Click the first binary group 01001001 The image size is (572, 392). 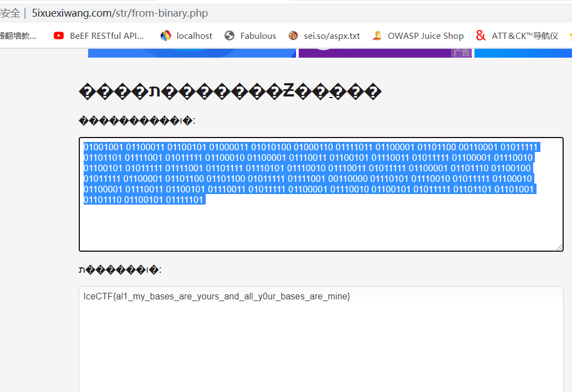pos(104,147)
